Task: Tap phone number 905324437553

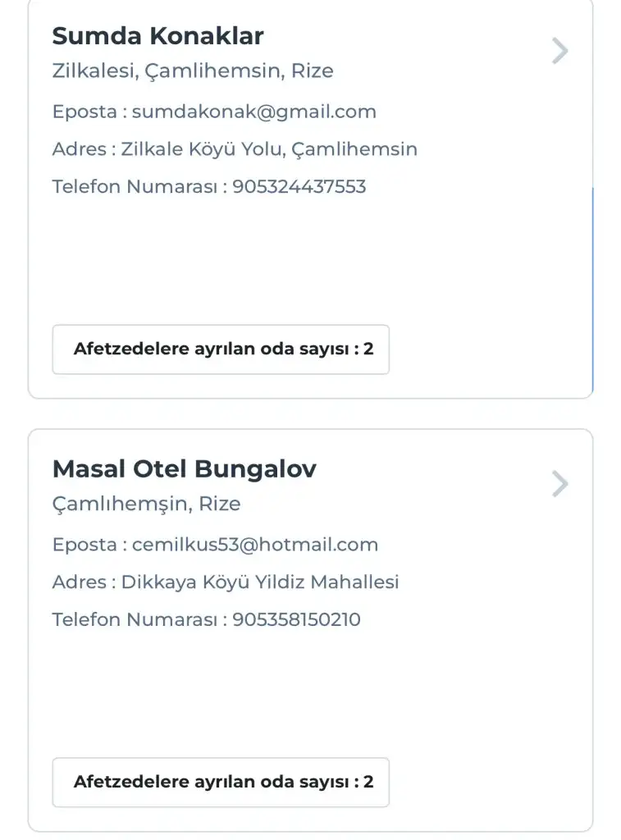Action: (299, 187)
